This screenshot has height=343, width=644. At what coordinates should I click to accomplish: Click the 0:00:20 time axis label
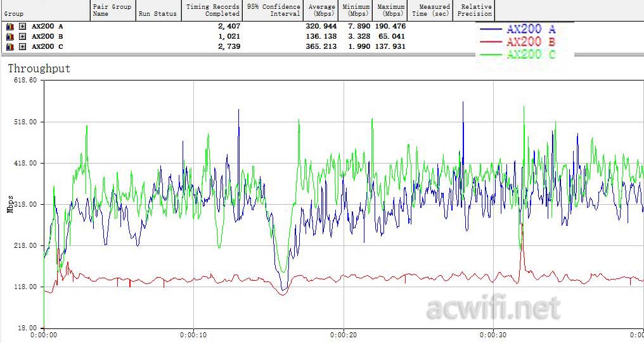[344, 335]
